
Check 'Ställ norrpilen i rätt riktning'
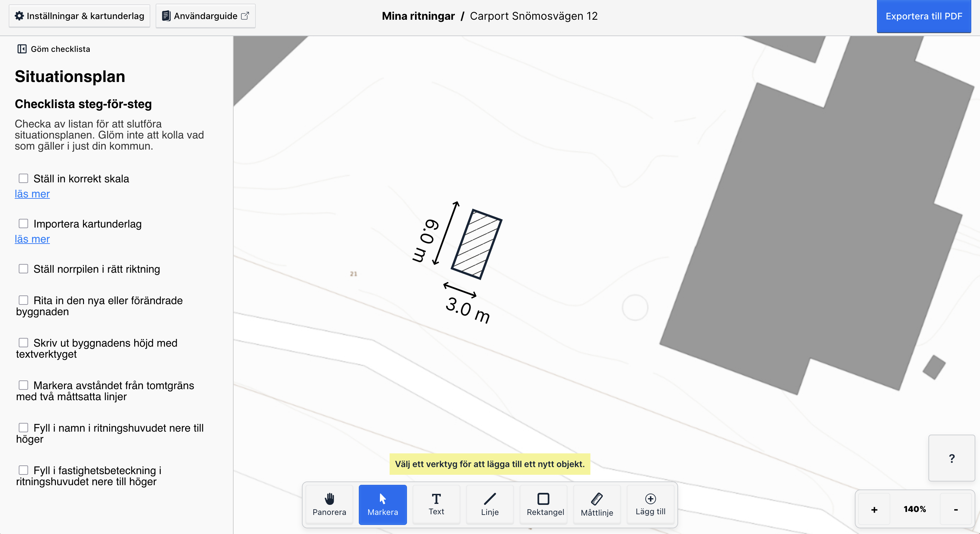pos(23,269)
